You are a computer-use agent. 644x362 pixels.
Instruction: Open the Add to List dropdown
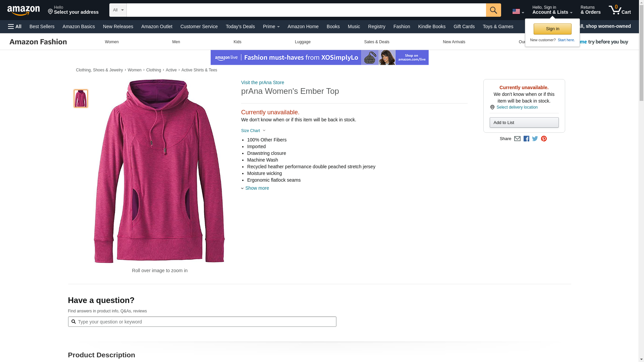(524, 123)
